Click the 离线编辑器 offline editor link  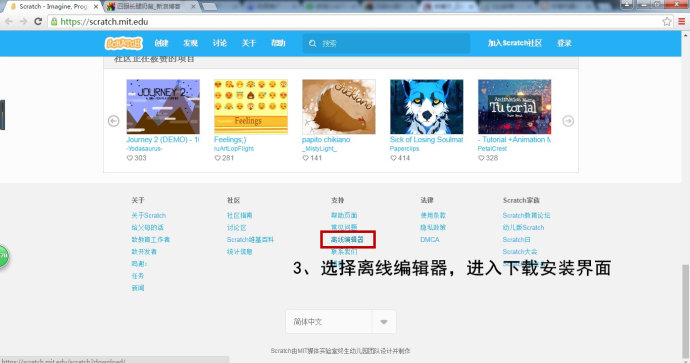tap(348, 239)
